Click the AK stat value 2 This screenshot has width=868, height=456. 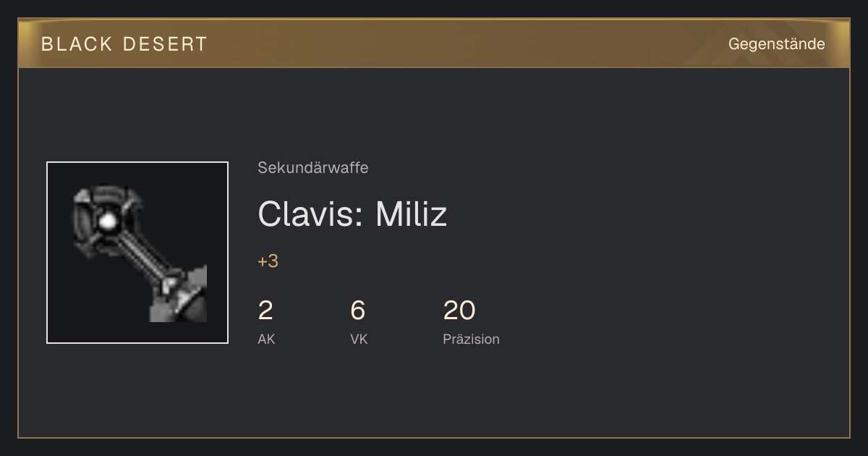click(265, 311)
